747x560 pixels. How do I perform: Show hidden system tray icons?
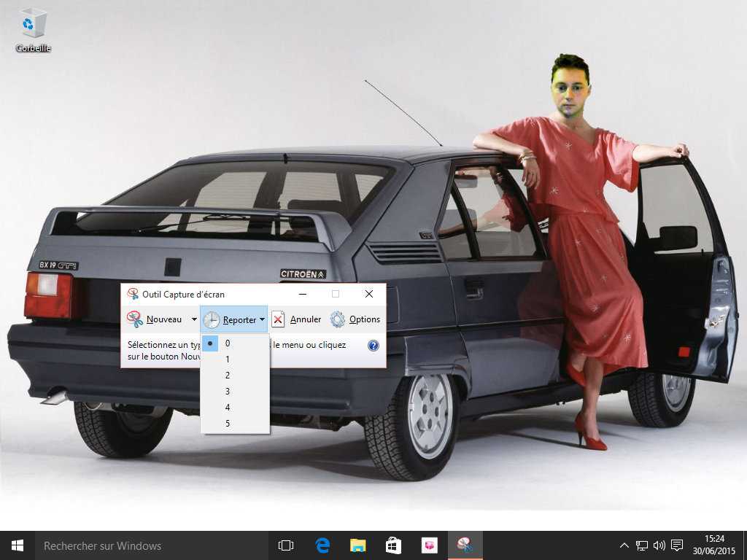coord(624,545)
